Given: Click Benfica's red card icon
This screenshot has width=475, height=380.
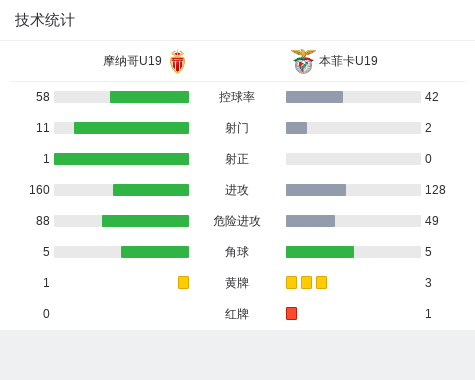Looking at the screenshot, I should coord(291,314).
